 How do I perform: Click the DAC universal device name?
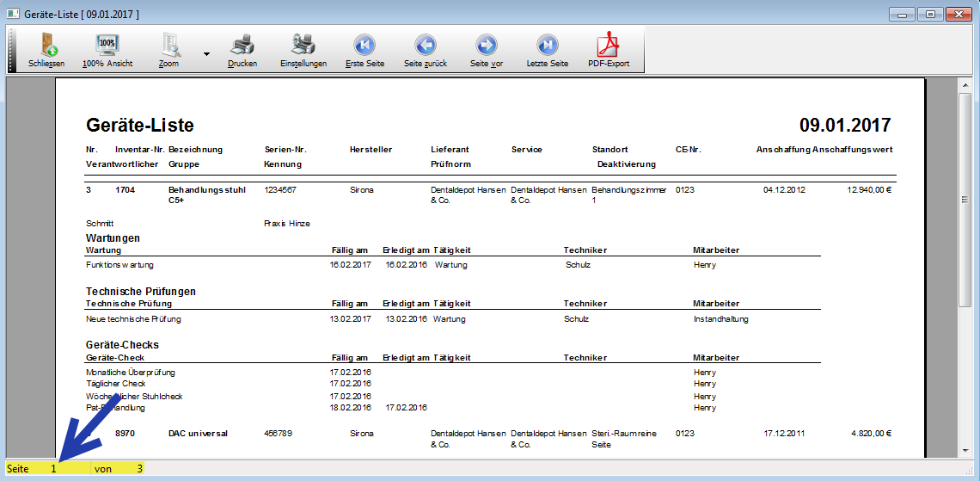(x=198, y=433)
